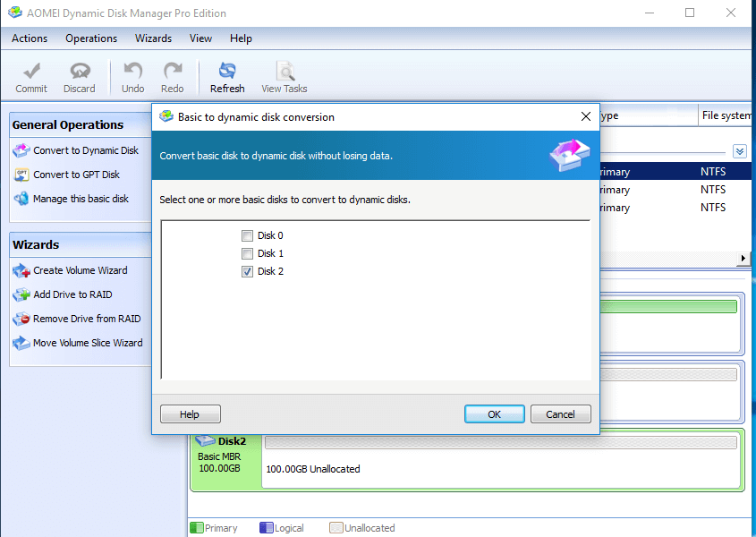
Task: Click the right scroll arrow of volume list
Action: point(743,258)
